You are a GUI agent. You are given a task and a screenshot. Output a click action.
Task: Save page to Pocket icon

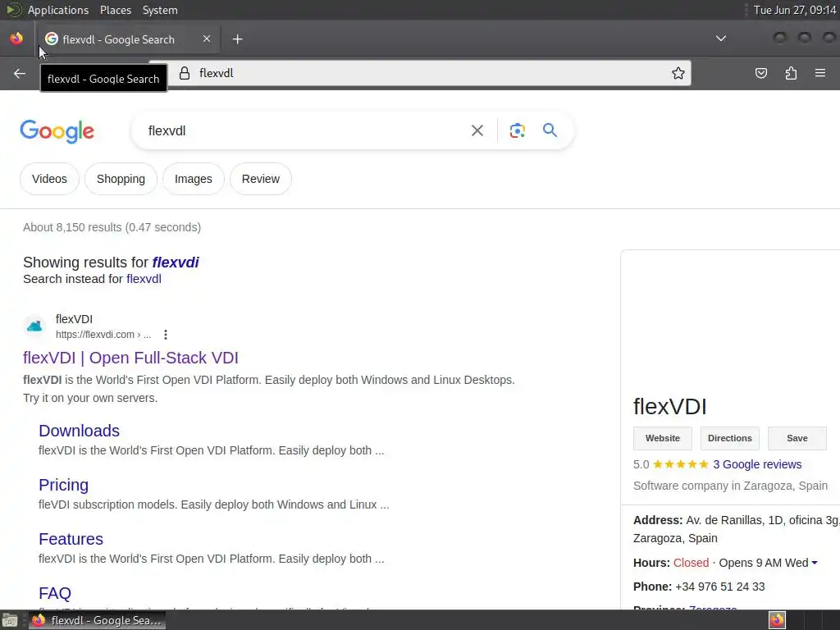(760, 73)
